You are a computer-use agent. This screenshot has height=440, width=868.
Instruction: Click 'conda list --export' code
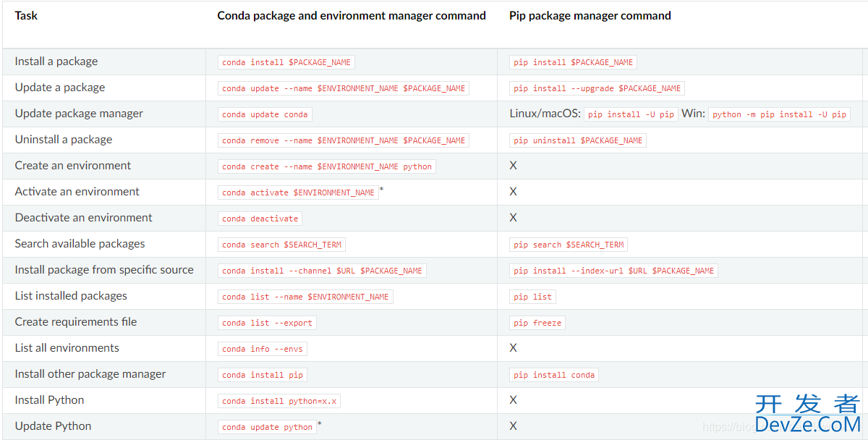267,323
